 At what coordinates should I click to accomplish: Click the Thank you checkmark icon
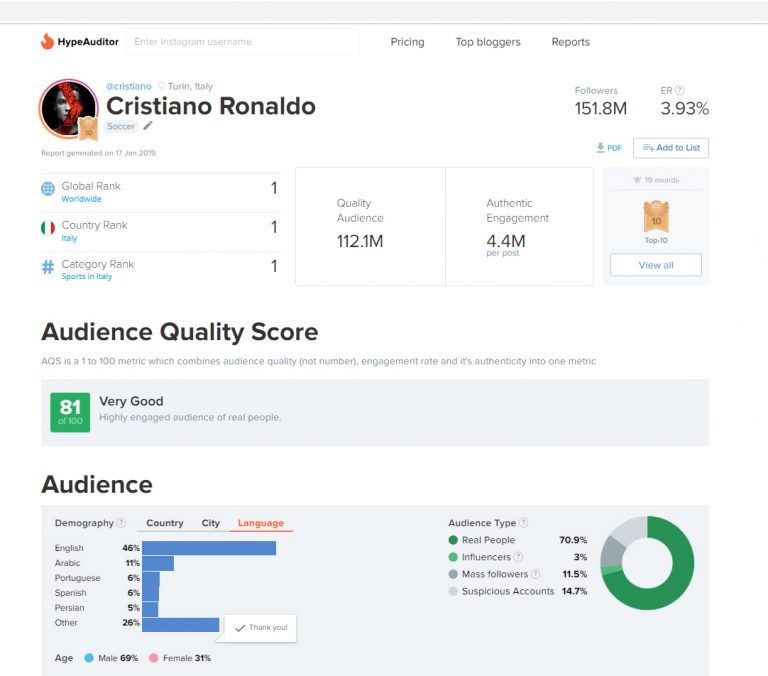(240, 628)
